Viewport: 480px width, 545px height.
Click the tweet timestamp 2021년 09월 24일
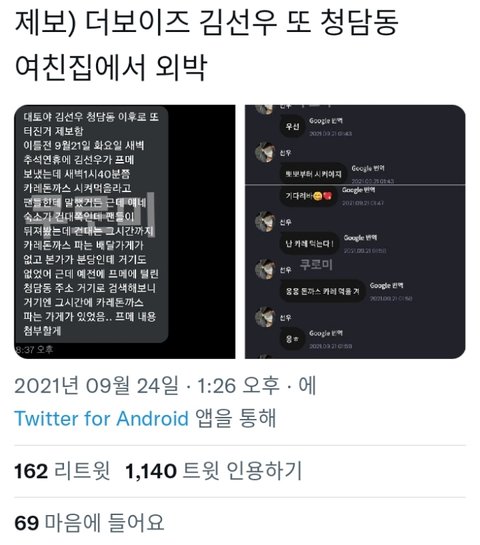(97, 386)
